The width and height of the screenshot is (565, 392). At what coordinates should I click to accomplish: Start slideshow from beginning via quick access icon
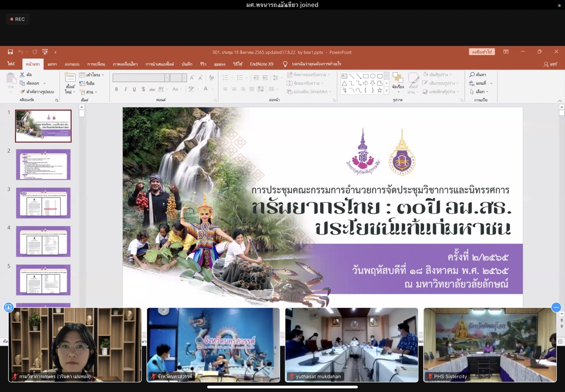tap(45, 52)
